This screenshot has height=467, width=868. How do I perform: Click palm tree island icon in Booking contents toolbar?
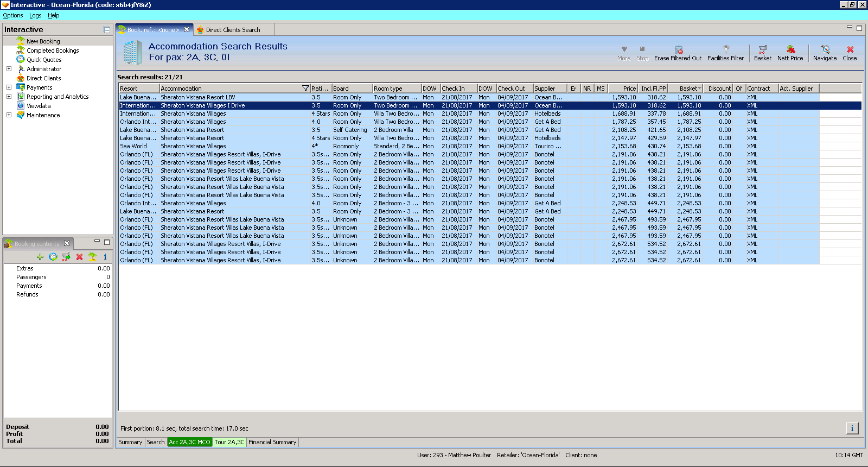[x=92, y=257]
